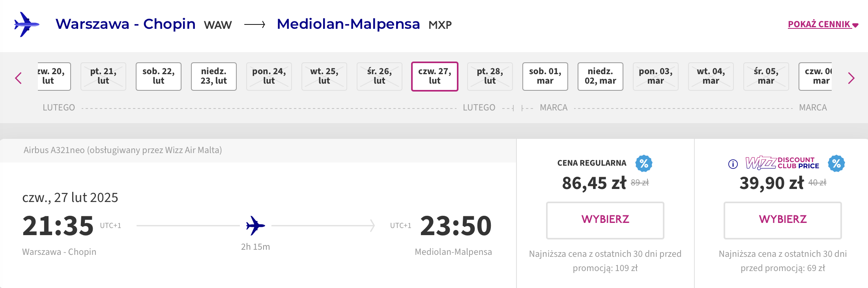868x288 pixels.
Task: Select the date sob. 01, mar
Action: coord(545,77)
